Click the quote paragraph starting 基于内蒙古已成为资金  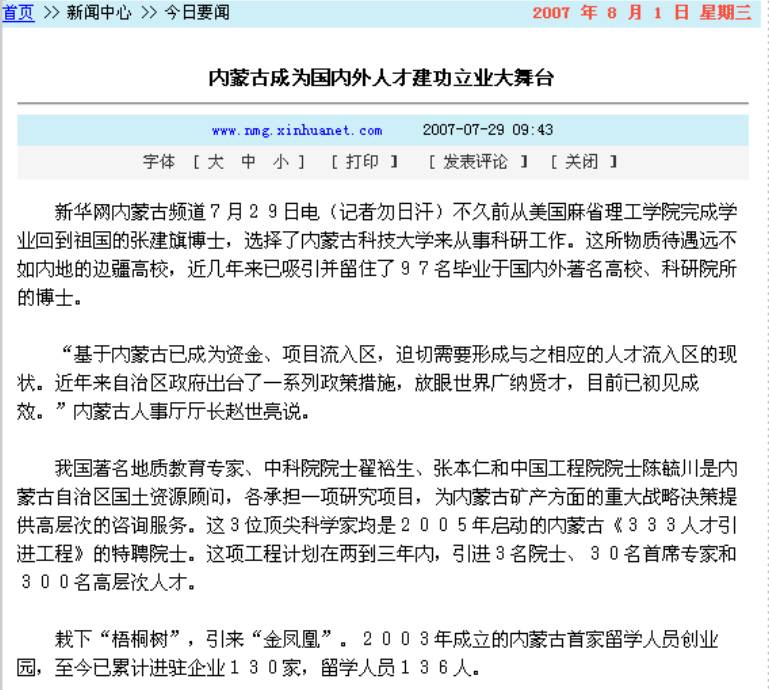point(380,381)
